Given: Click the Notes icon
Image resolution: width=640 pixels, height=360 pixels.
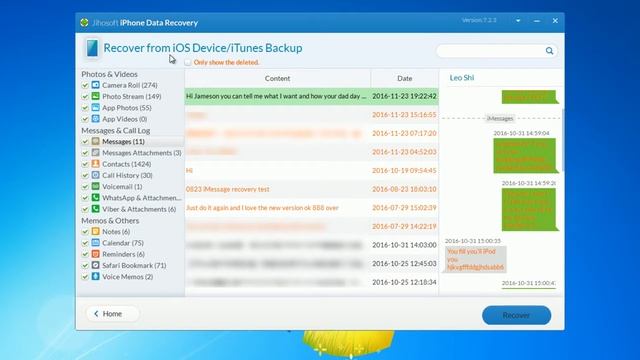Looking at the screenshot, I should coord(96,231).
